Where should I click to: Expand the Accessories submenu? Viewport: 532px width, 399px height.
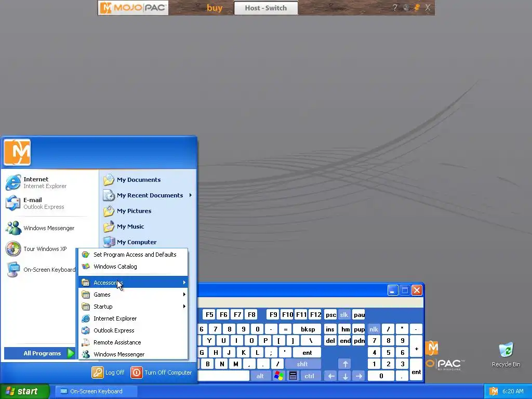coord(133,282)
